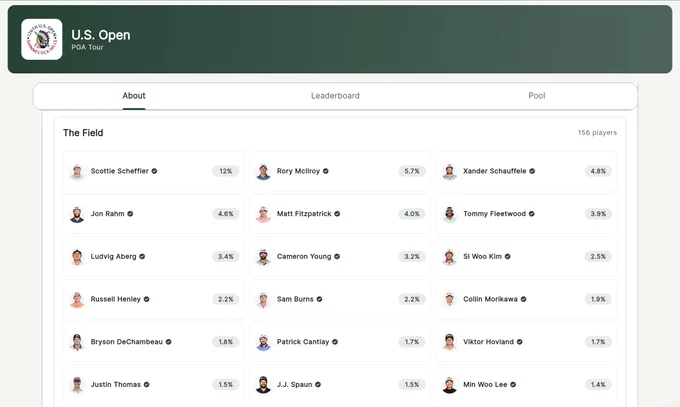
Task: Open the Leaderboard tab
Action: click(x=335, y=96)
